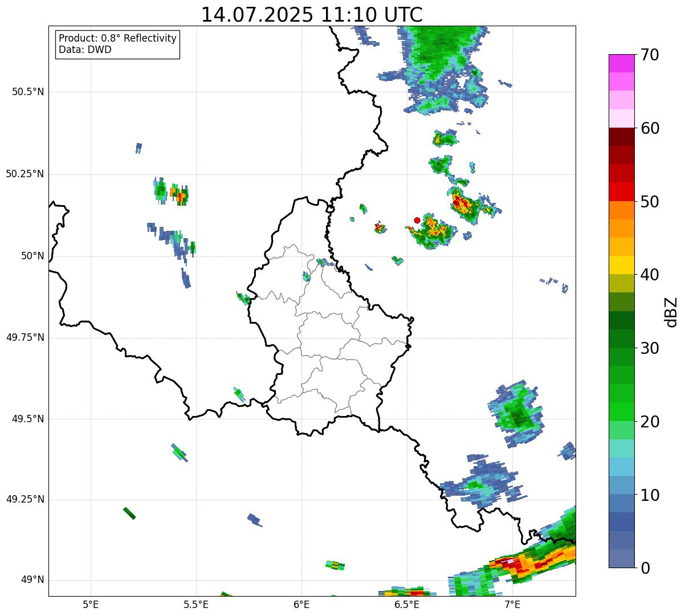Click the orange-cored echo near 5.4°E 50.2°N
This screenshot has height=616, width=685.
click(x=180, y=195)
